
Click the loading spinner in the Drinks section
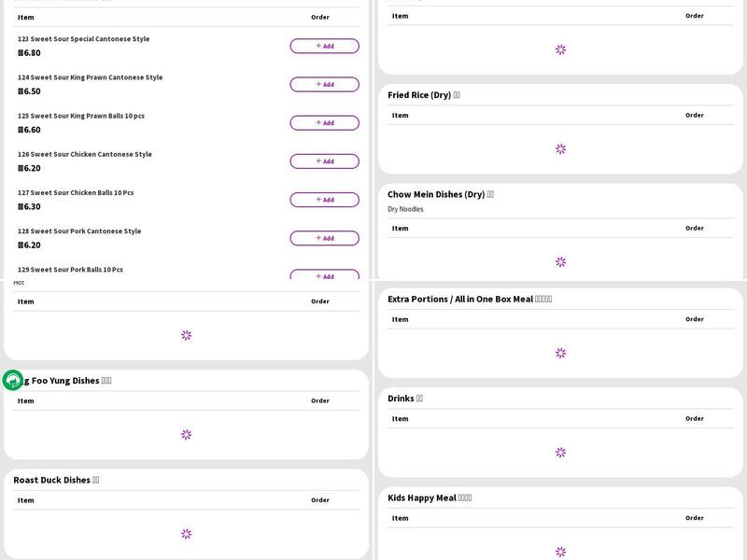(x=560, y=453)
